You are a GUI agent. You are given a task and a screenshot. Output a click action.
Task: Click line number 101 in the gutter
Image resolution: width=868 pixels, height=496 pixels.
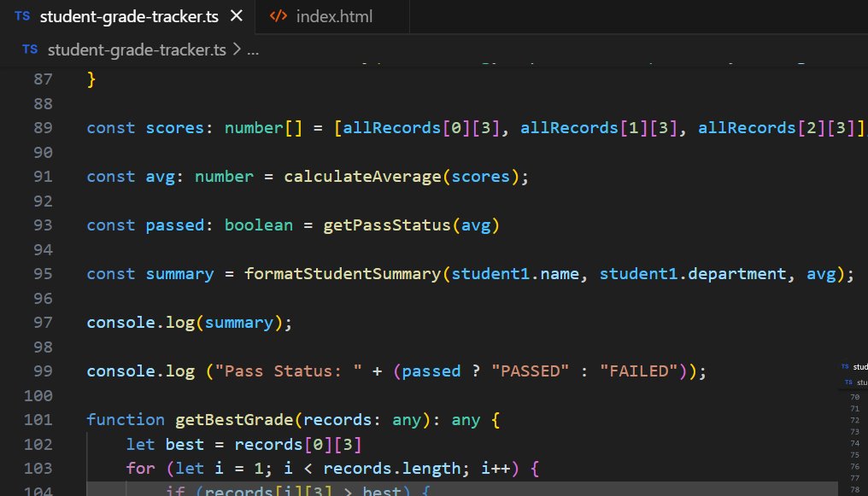[38, 420]
